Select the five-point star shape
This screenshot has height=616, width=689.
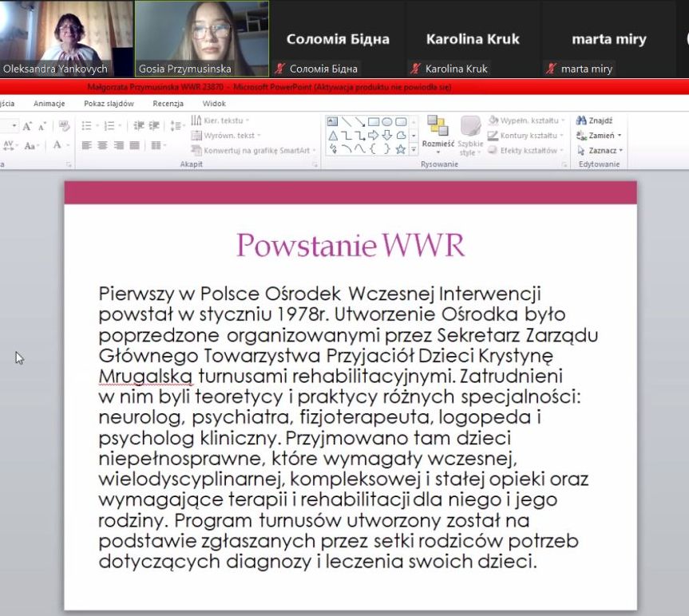tap(401, 149)
